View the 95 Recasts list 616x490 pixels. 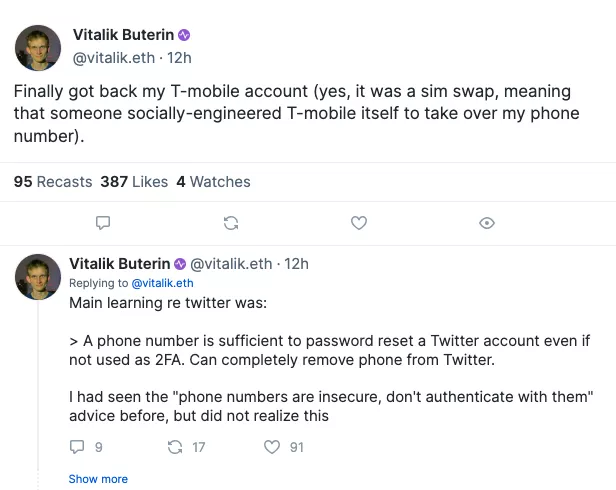[52, 182]
